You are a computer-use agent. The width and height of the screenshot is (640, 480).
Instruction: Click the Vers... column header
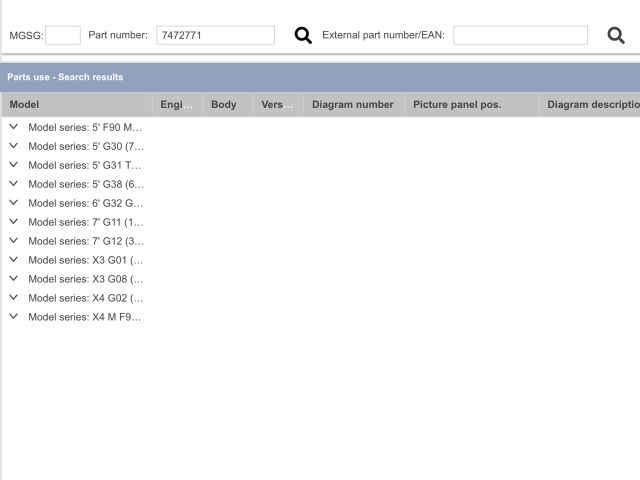pos(278,104)
